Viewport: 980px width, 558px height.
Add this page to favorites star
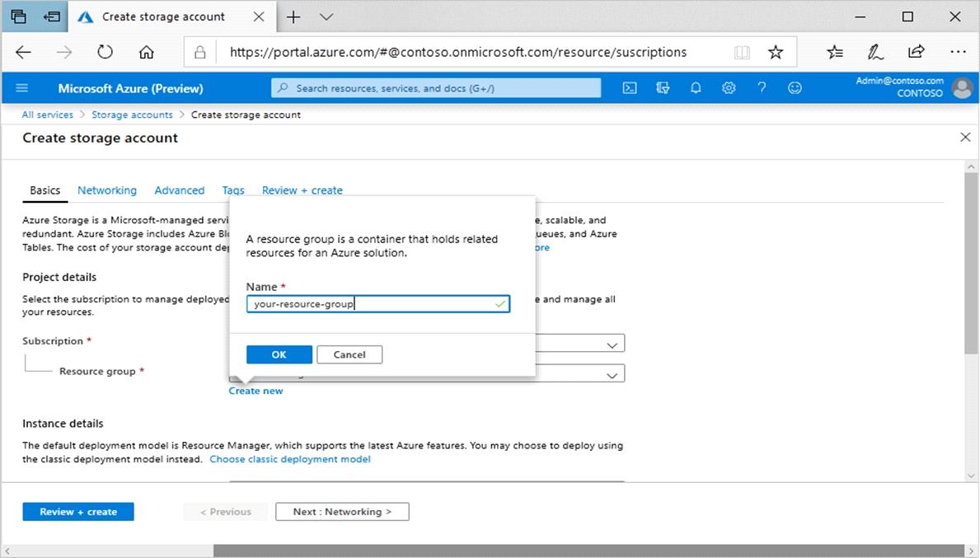[x=776, y=52]
